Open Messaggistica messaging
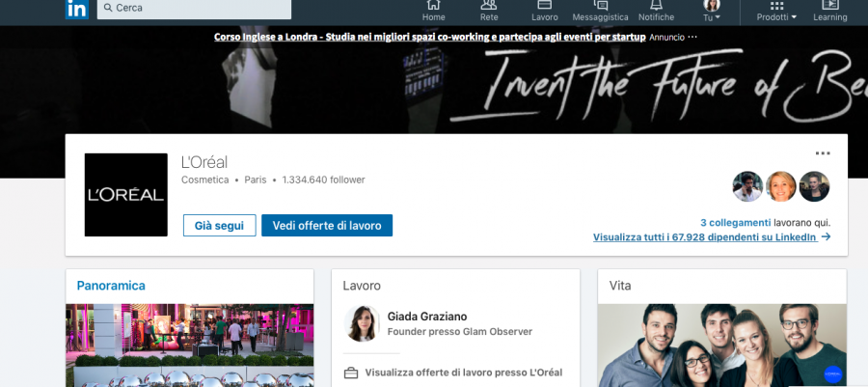The width and height of the screenshot is (868, 387). (x=600, y=11)
